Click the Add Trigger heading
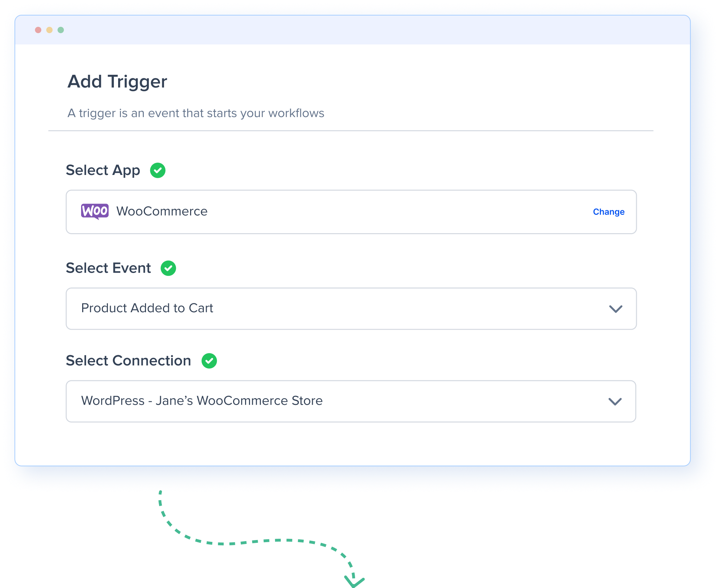The image size is (719, 588). pyautogui.click(x=117, y=81)
